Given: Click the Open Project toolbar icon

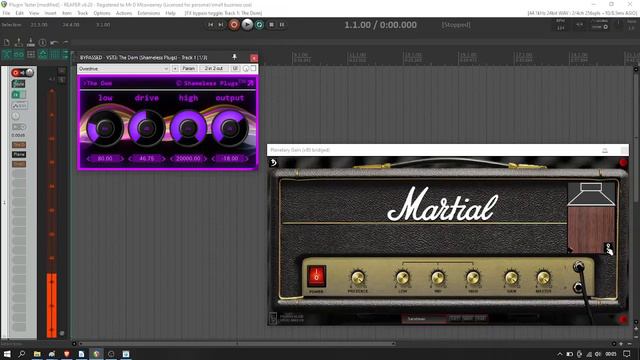Looking at the screenshot, I should [18, 42].
